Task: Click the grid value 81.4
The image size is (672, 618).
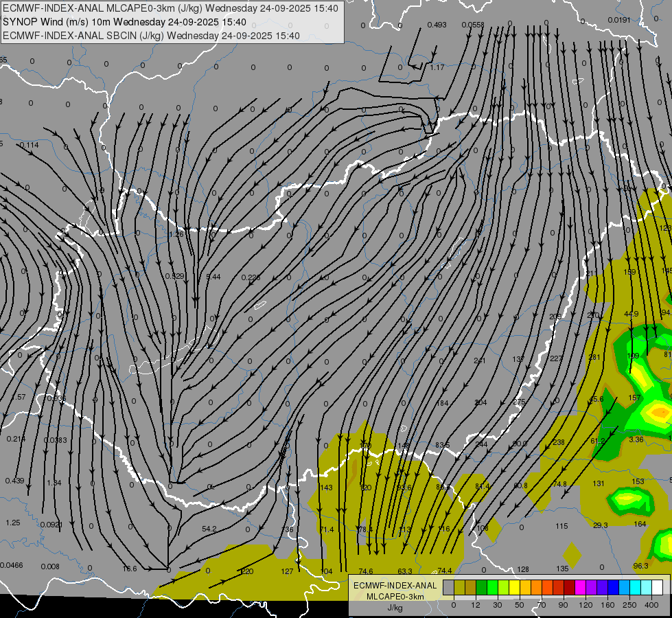Action: pos(483,486)
